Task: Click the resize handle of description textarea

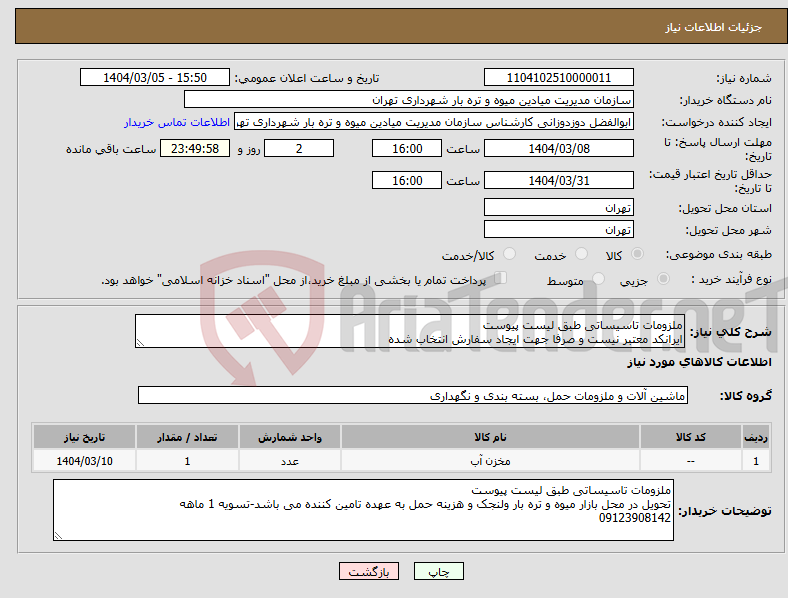Action: [140, 343]
